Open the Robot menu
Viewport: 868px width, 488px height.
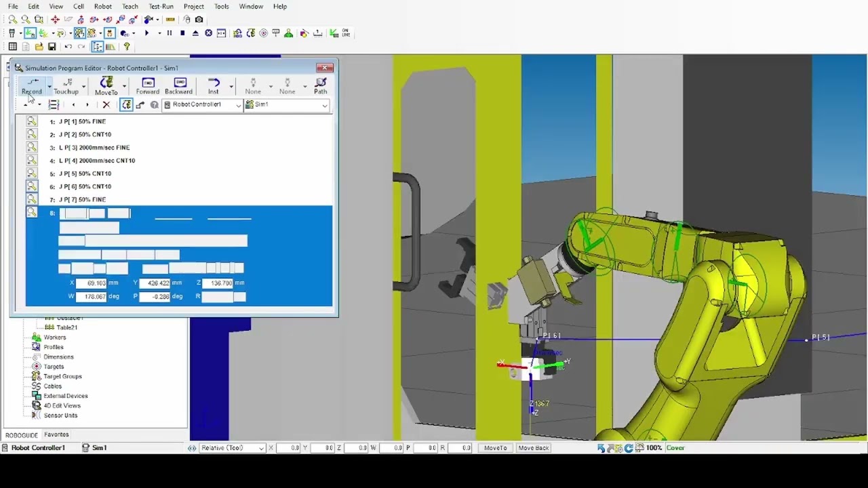[103, 6]
